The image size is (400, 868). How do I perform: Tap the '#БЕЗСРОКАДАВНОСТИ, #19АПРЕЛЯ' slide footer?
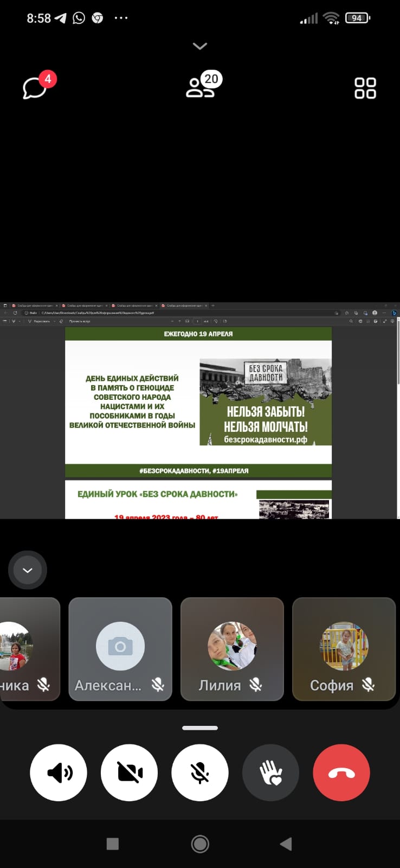194,470
